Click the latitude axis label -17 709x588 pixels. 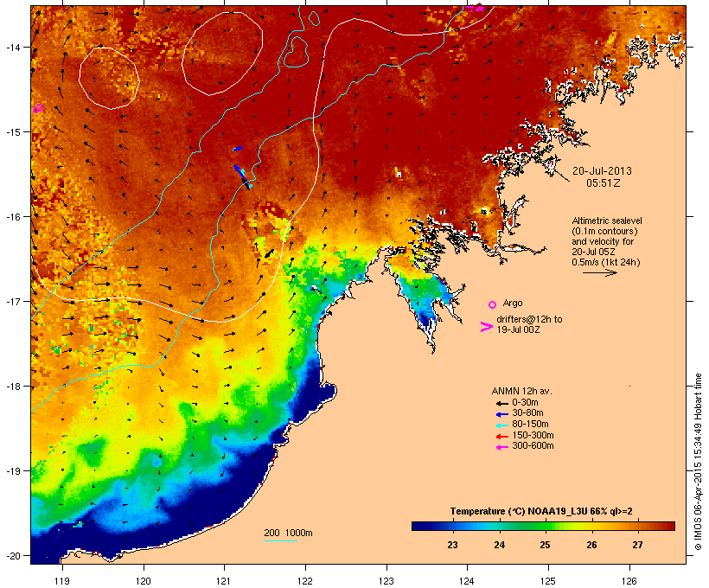coord(14,302)
